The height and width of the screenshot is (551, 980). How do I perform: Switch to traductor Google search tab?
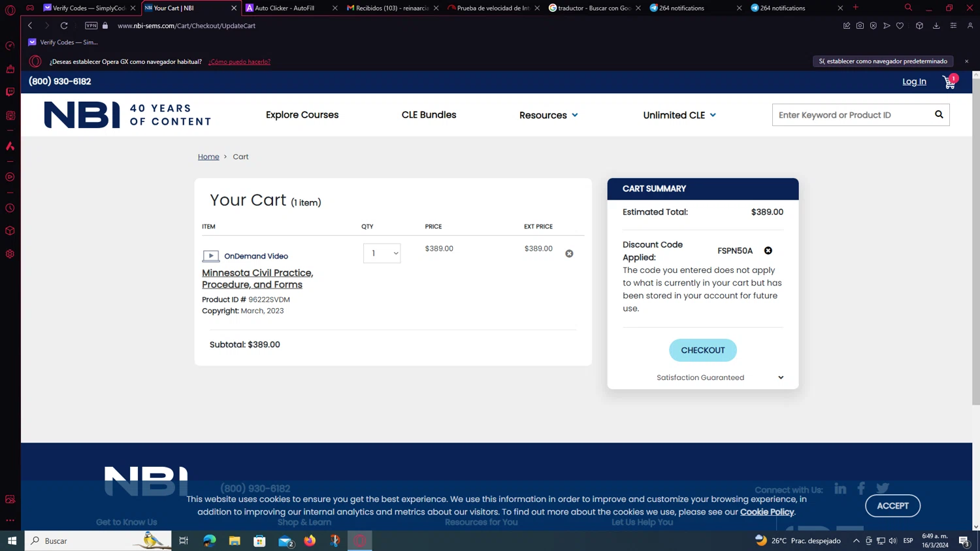click(x=595, y=8)
